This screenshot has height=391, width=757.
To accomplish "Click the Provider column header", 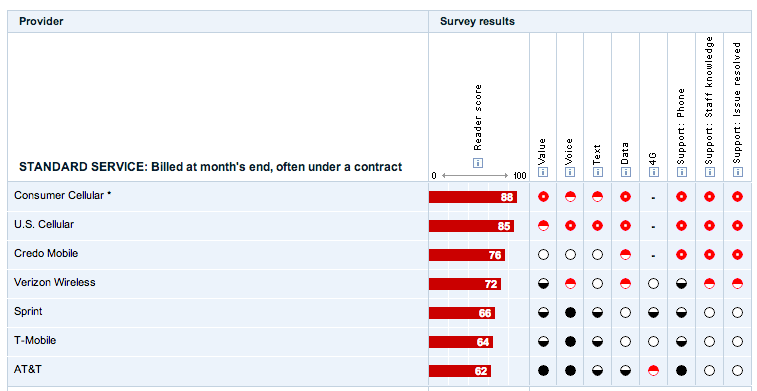I will tap(41, 21).
